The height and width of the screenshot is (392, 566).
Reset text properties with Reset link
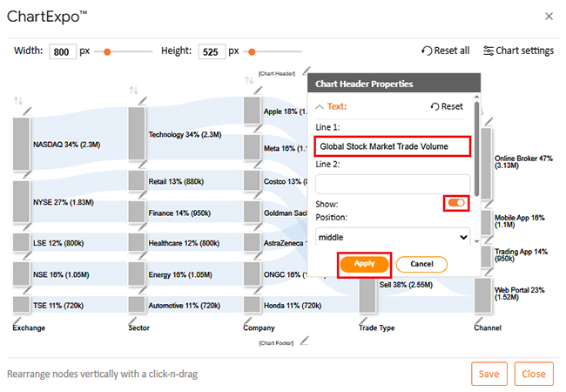tap(447, 106)
